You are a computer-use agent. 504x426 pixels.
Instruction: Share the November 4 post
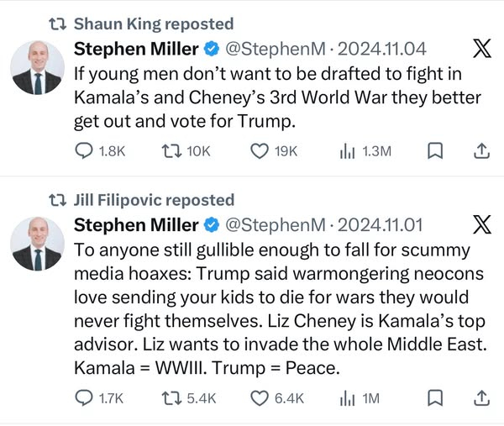click(481, 151)
